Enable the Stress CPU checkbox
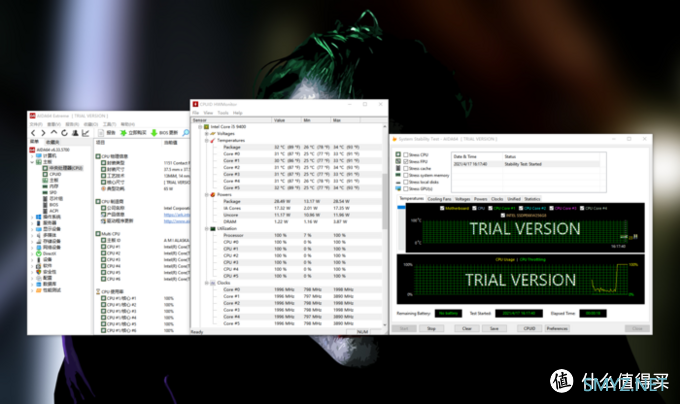Image resolution: width=680 pixels, height=404 pixels. (x=406, y=154)
